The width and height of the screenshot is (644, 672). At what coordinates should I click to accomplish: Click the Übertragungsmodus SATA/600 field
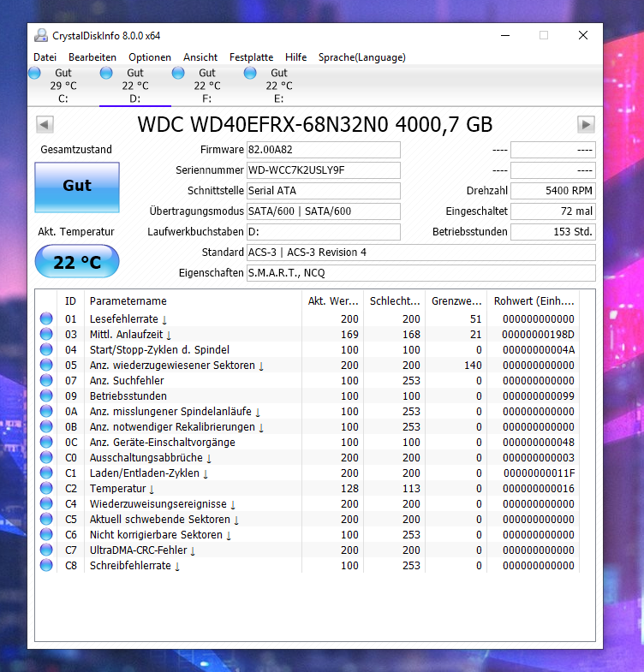[x=324, y=211]
